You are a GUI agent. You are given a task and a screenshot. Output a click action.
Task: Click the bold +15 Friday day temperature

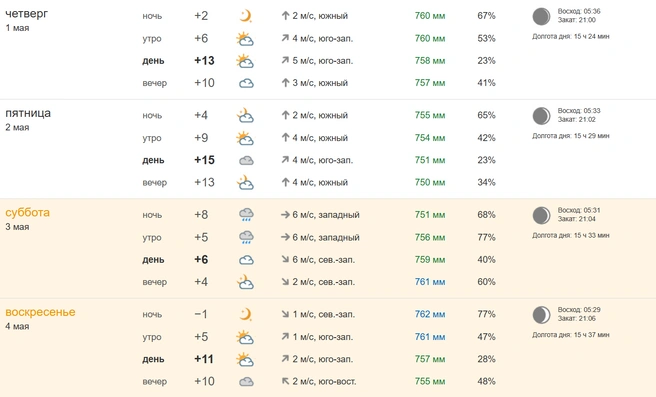point(204,160)
